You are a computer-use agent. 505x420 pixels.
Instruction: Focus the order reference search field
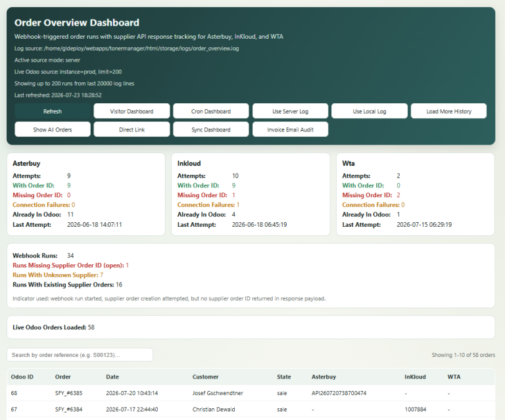pyautogui.click(x=80, y=355)
